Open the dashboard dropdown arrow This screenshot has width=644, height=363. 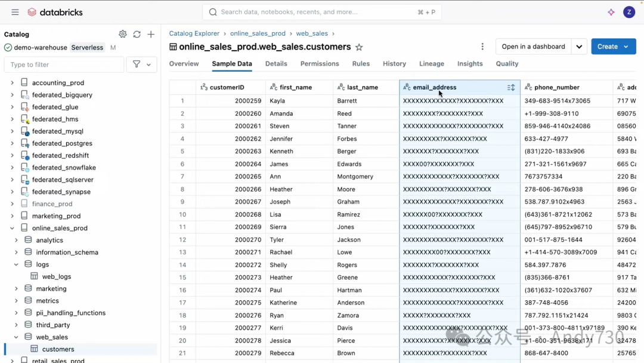[579, 47]
